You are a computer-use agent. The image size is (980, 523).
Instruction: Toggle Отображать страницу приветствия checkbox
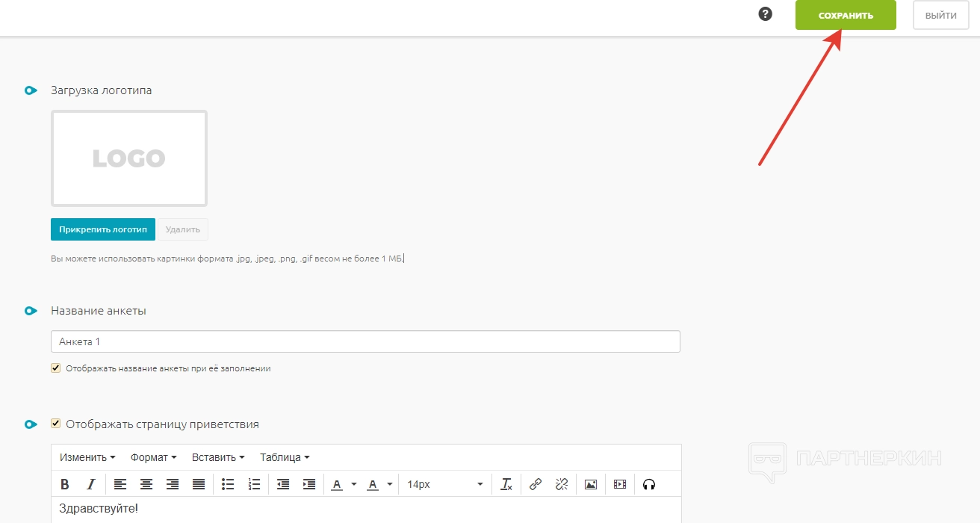click(55, 424)
